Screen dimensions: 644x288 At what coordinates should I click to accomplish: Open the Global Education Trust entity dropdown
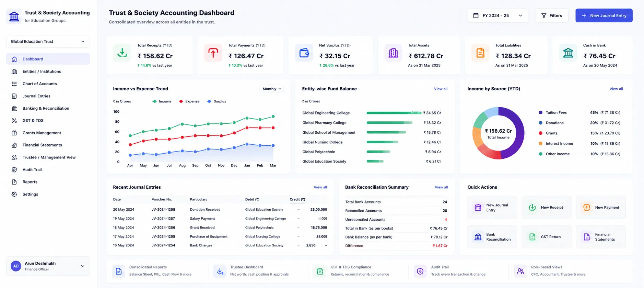(48, 42)
